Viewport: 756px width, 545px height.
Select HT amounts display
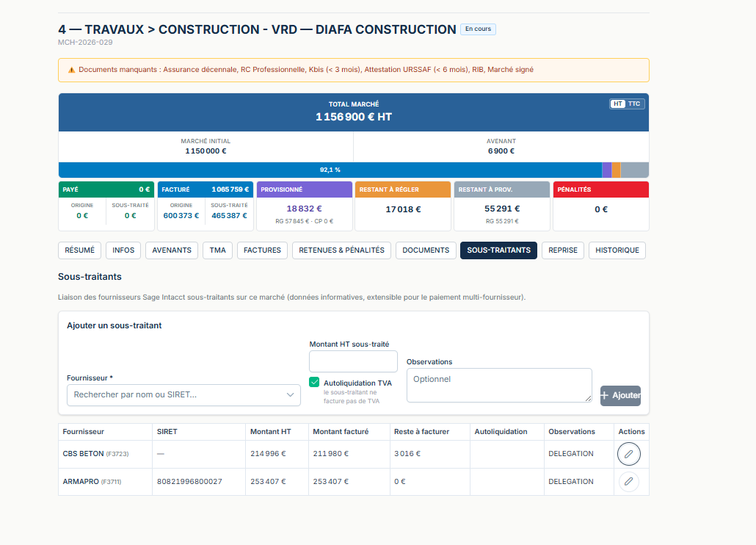(x=617, y=104)
